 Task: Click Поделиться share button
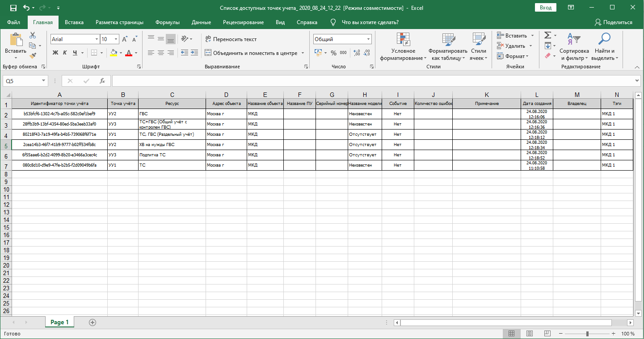pyautogui.click(x=614, y=22)
